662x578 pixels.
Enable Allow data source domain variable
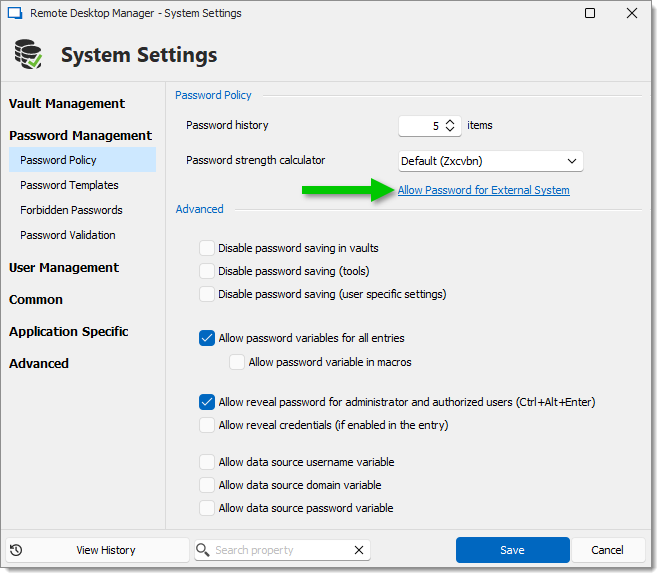click(207, 485)
